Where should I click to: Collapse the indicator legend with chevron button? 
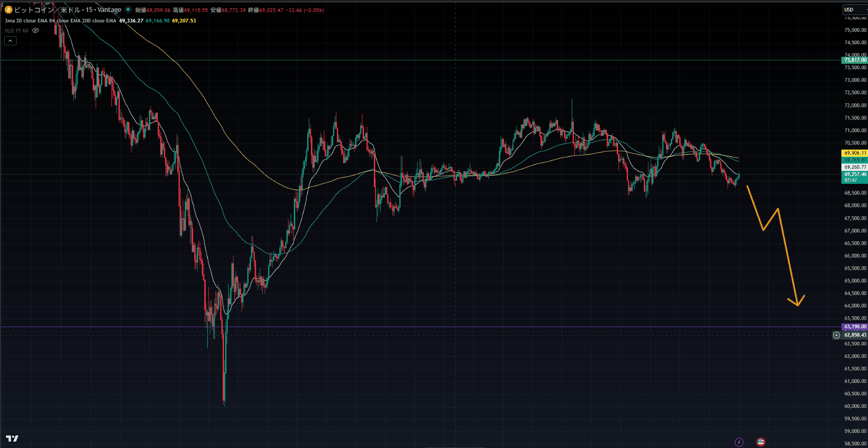tap(10, 41)
